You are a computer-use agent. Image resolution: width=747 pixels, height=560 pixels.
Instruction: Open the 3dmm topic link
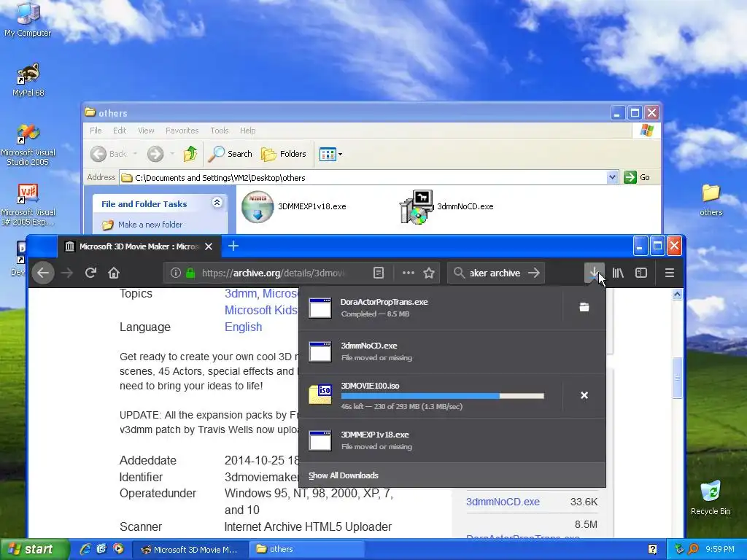tap(241, 293)
